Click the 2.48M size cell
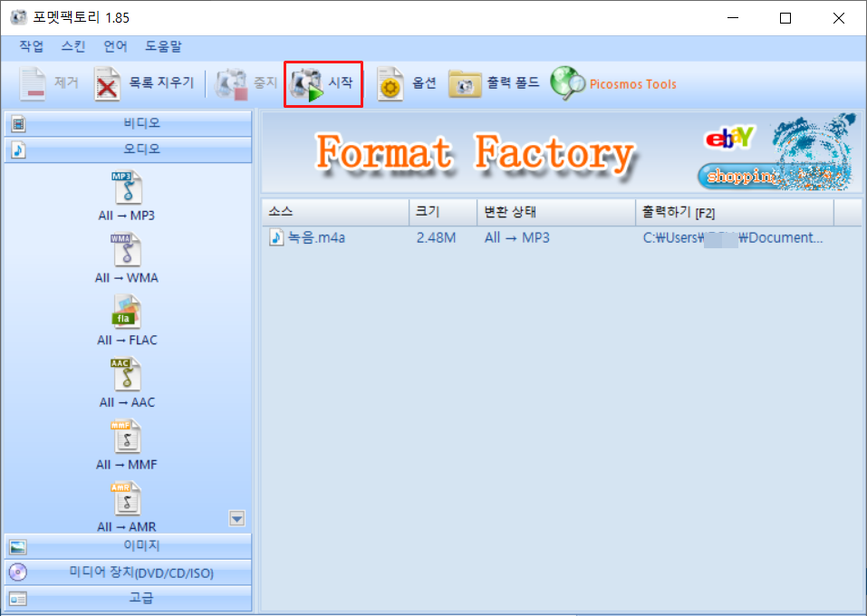 point(437,237)
